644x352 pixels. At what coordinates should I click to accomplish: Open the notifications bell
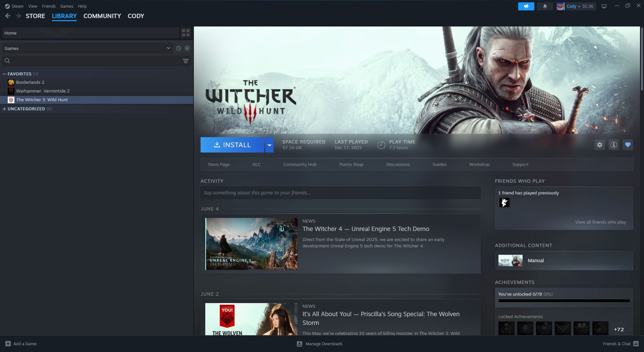click(x=545, y=6)
